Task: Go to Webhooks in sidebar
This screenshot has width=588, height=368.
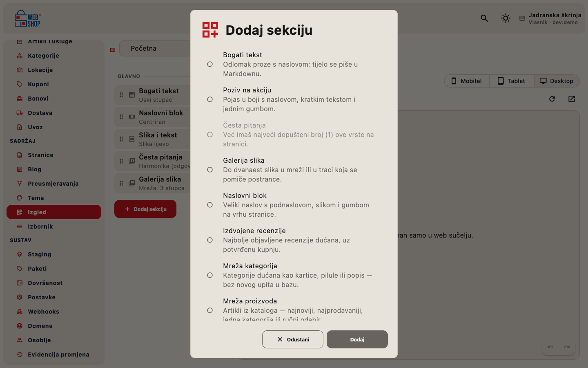Action: point(54,312)
